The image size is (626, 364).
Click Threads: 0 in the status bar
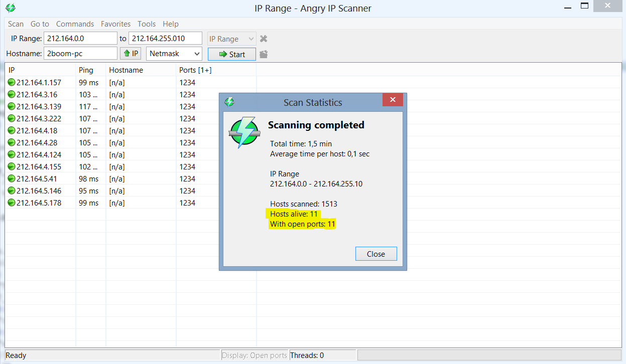307,355
